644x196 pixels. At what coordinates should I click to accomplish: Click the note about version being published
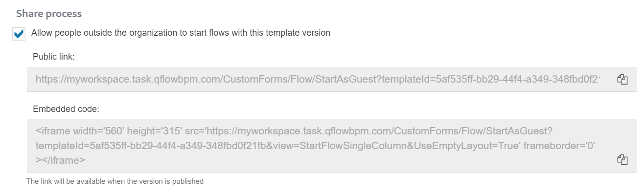[x=115, y=181]
